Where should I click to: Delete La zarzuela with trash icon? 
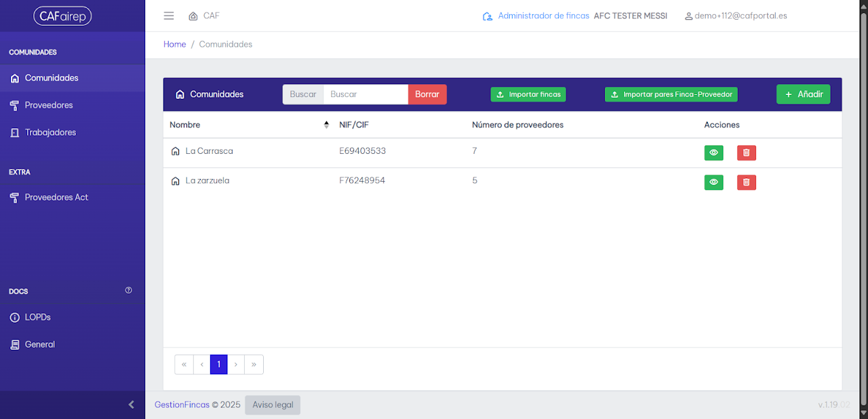[747, 182]
